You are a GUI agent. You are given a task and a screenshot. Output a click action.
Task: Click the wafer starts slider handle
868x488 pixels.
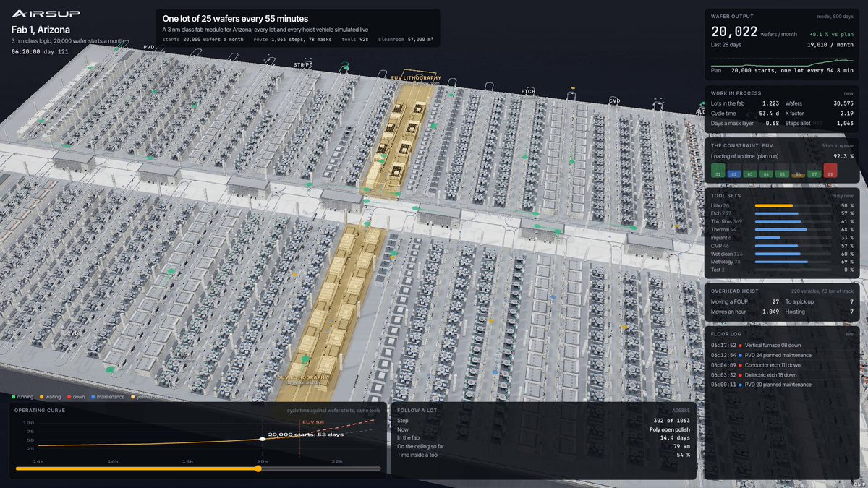258,468
